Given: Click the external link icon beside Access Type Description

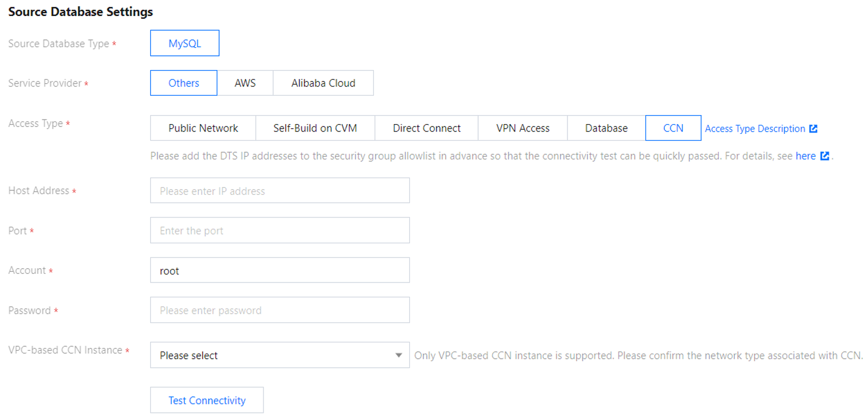Looking at the screenshot, I should point(813,129).
